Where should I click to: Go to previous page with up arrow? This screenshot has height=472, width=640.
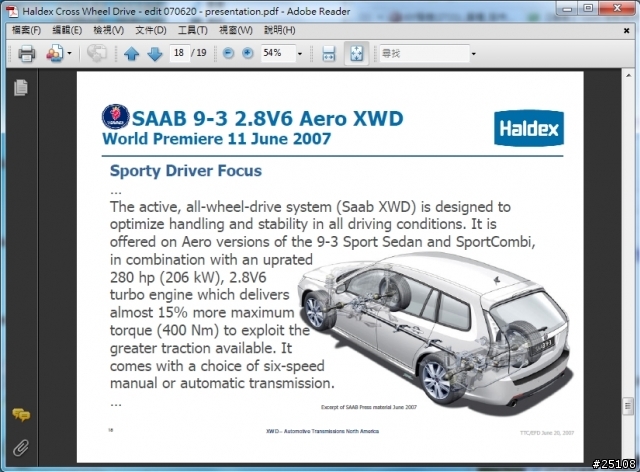pos(131,53)
